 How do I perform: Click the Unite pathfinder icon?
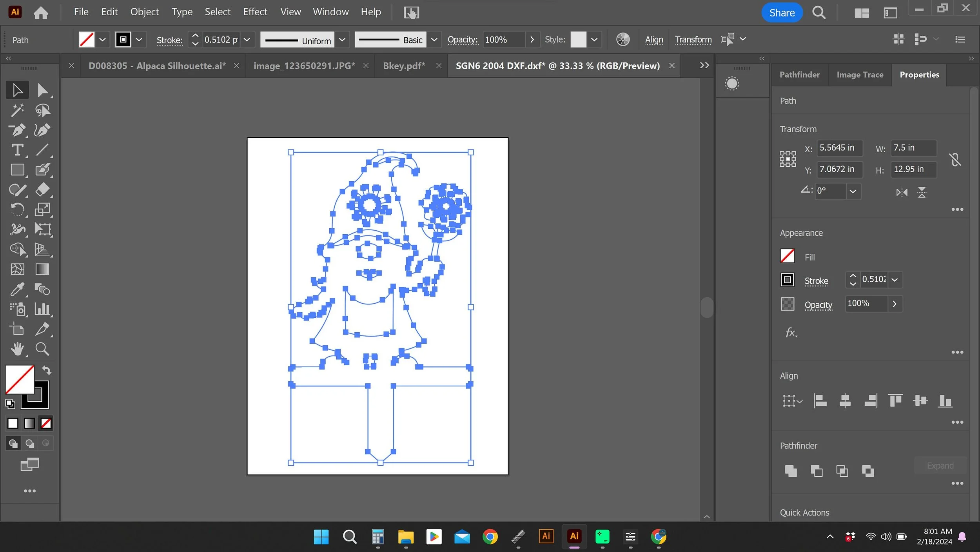pos(791,471)
